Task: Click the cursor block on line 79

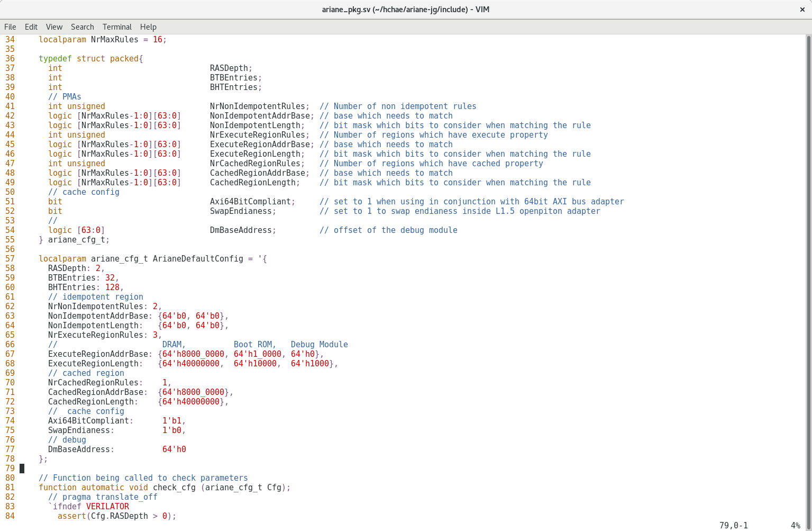Action: 22,468
